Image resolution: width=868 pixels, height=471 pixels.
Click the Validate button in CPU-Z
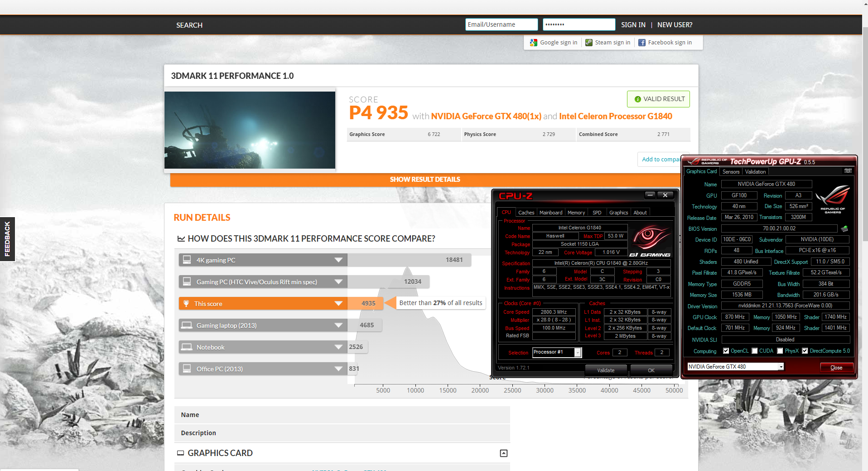coord(606,370)
